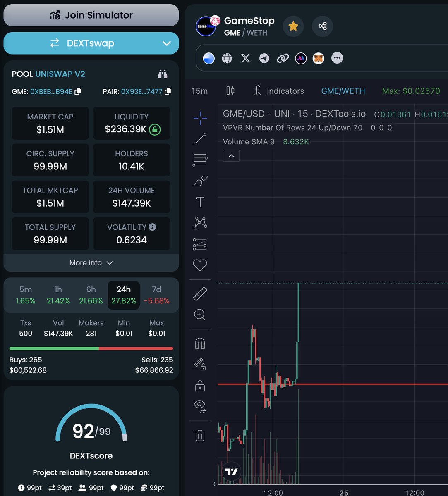Open GME address 0XBEB...B94E link

pos(51,91)
